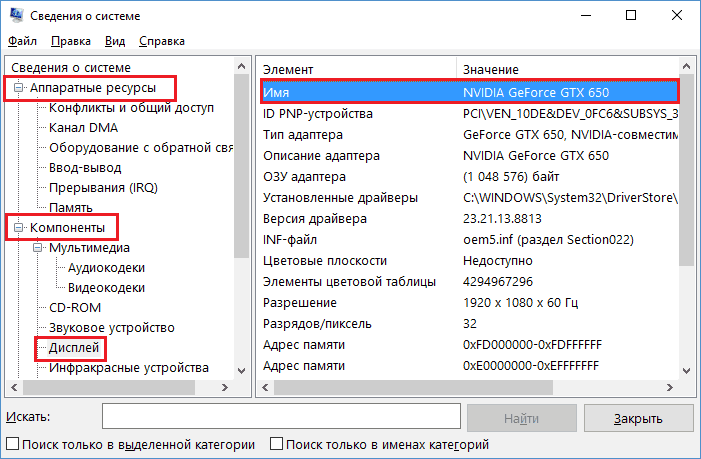Enable Поиск только в выделенной категории
This screenshot has width=701, height=459.
click(13, 444)
